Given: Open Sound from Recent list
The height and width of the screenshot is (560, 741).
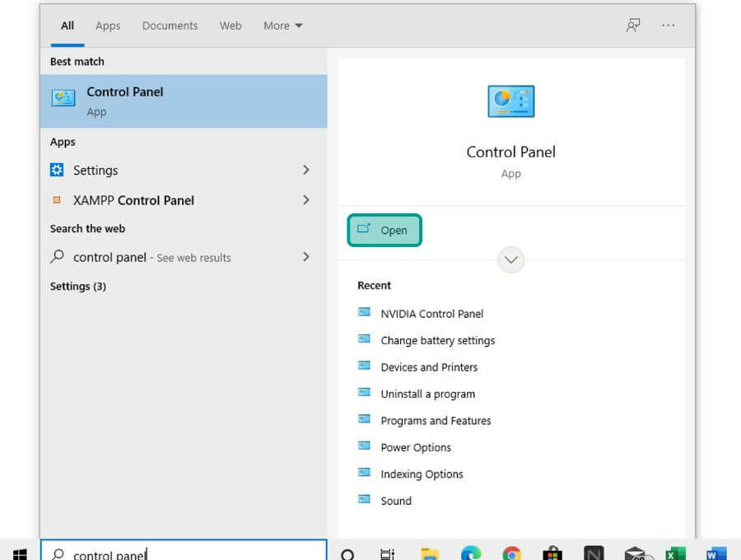Looking at the screenshot, I should click(396, 501).
